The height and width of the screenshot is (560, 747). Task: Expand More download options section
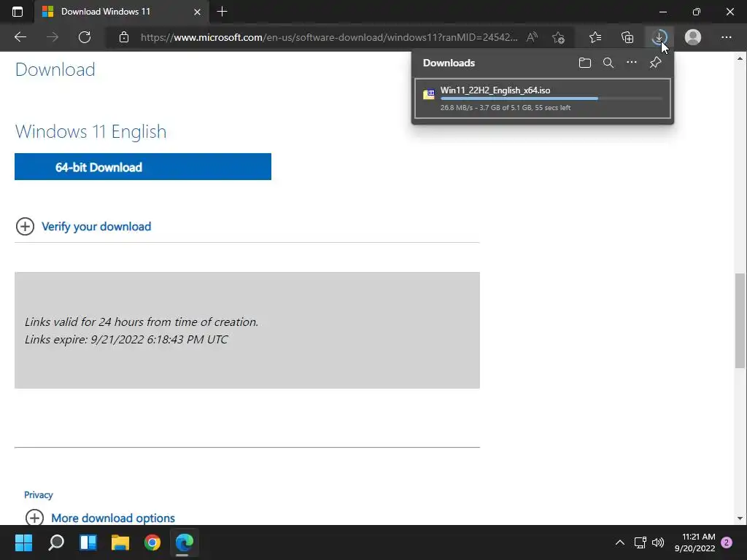tap(100, 518)
